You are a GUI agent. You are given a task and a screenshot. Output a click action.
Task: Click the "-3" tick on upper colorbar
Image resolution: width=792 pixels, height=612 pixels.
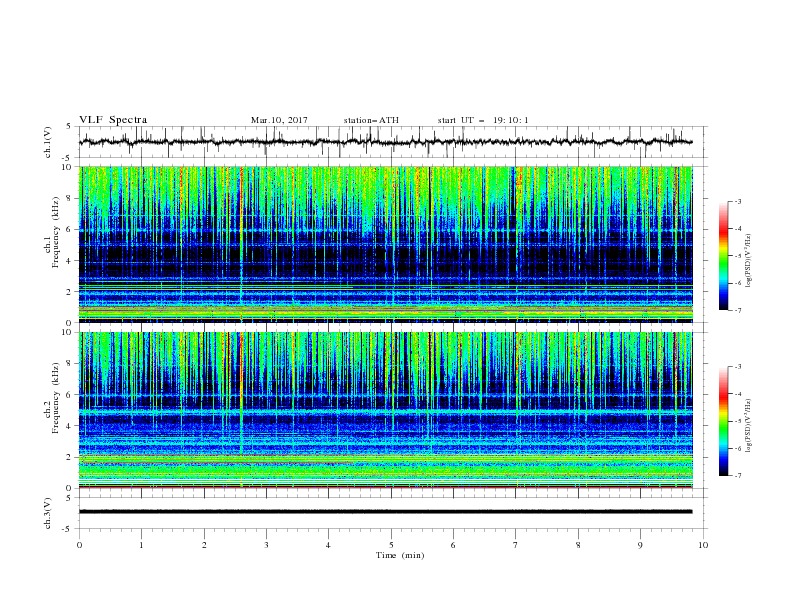click(x=737, y=201)
